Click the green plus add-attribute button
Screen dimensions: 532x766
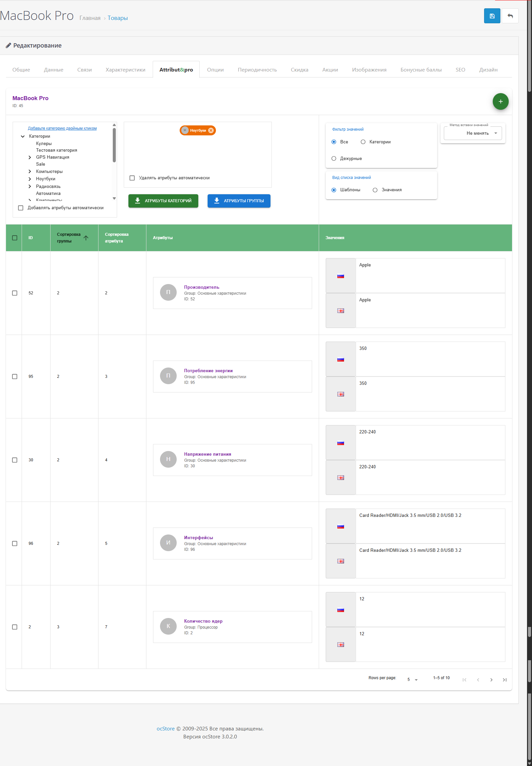pyautogui.click(x=500, y=101)
